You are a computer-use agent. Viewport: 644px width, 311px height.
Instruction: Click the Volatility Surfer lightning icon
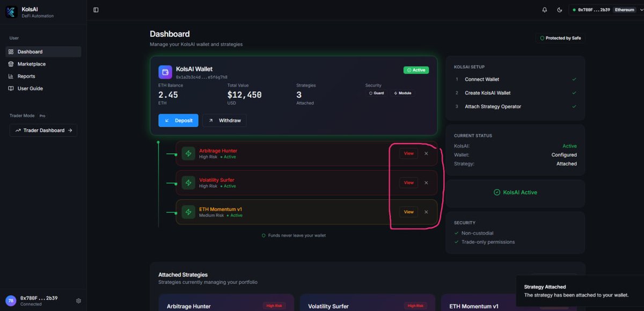(x=188, y=183)
